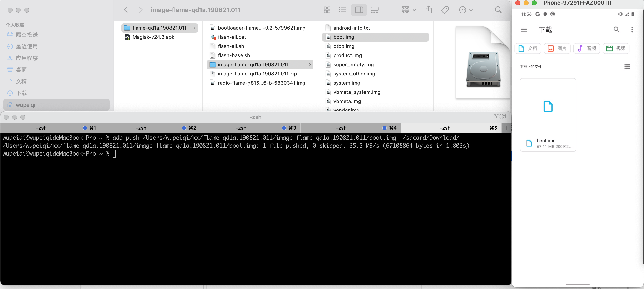The height and width of the screenshot is (289, 644).
Task: Select Magisk-v24.3.apk file
Action: pyautogui.click(x=159, y=37)
